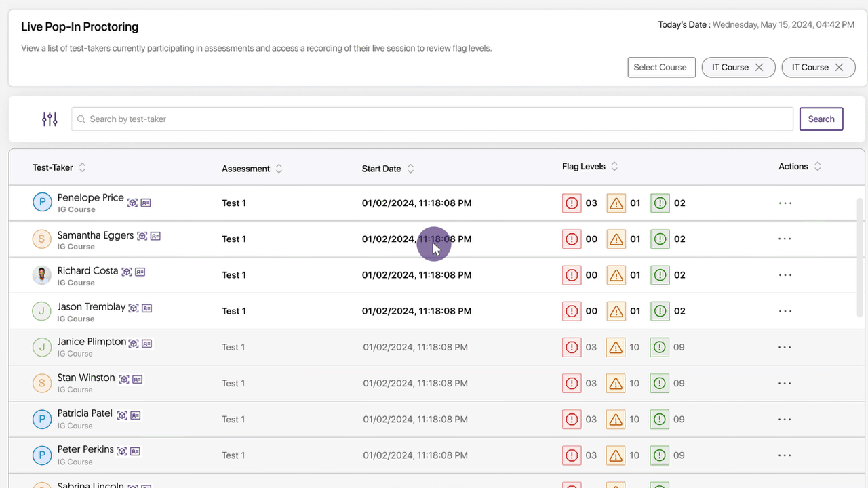Viewport: 868px width, 488px height.
Task: Remove the rightmost IT Course filter chip
Action: [x=839, y=68]
